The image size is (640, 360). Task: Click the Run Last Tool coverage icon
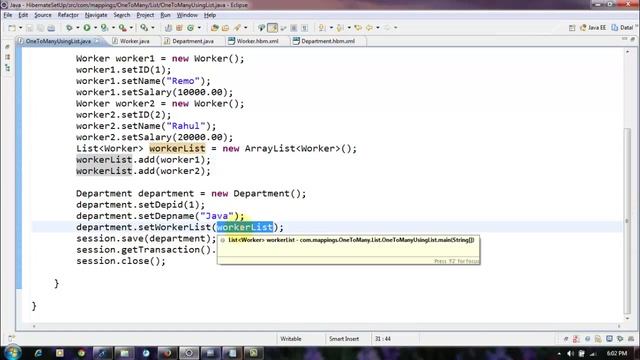click(104, 28)
